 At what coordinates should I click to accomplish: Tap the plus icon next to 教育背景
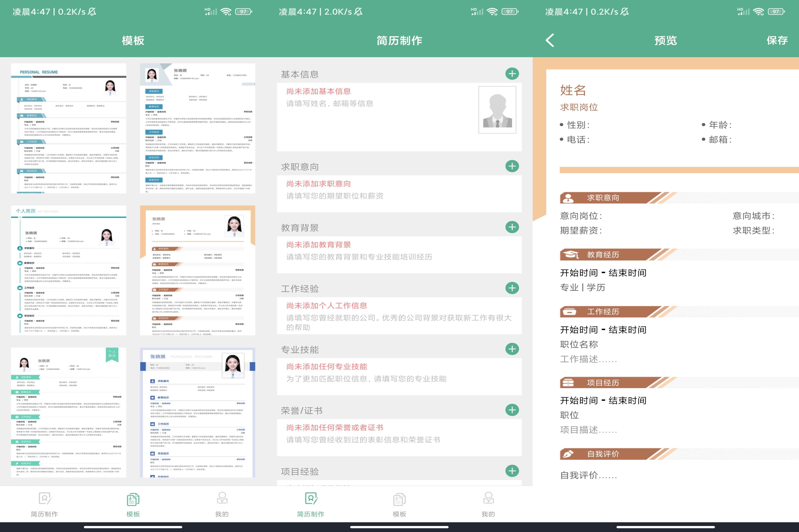point(512,227)
